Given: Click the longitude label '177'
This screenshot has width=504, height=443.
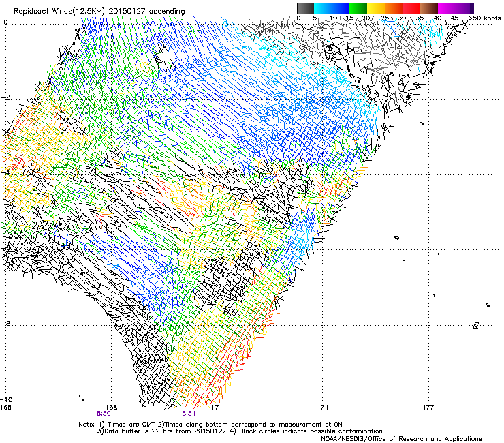Looking at the screenshot, I should (x=428, y=408).
